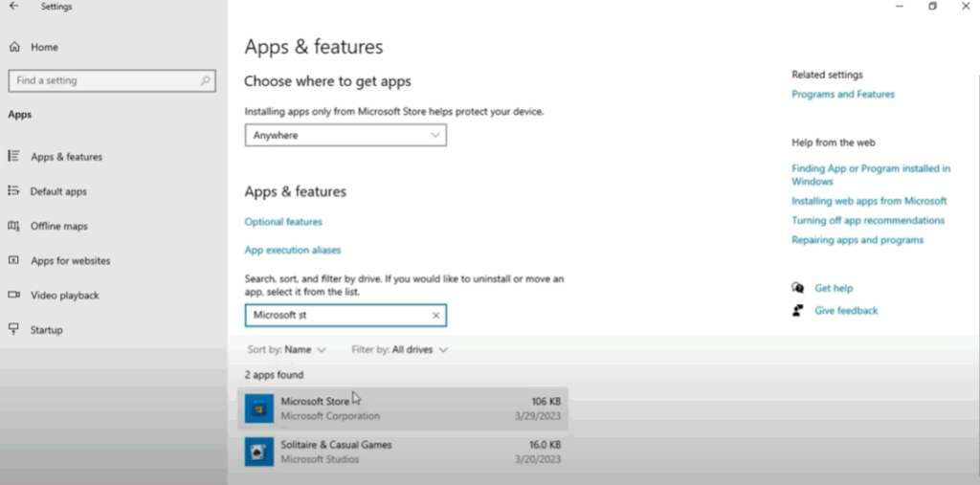
Task: Open the Startup page
Action: pos(46,330)
